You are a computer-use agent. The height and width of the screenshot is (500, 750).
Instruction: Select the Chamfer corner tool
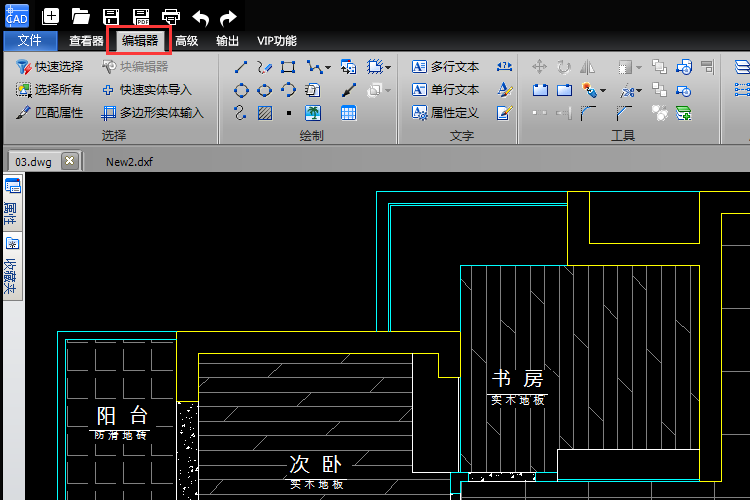click(624, 113)
